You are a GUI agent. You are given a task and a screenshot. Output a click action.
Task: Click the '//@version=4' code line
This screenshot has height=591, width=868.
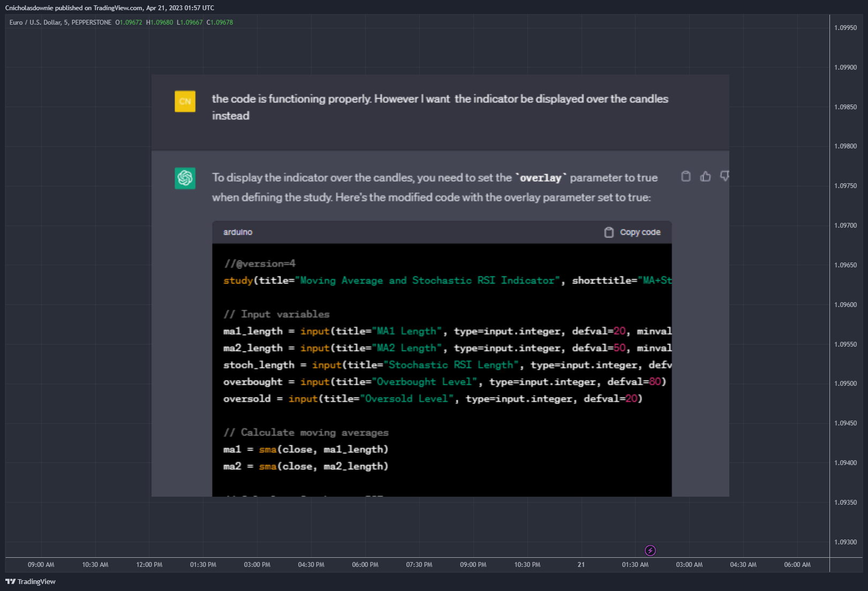click(x=260, y=264)
